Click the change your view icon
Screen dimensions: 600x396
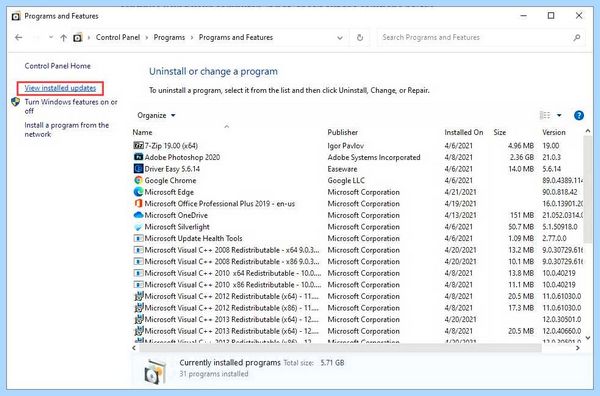[545, 115]
